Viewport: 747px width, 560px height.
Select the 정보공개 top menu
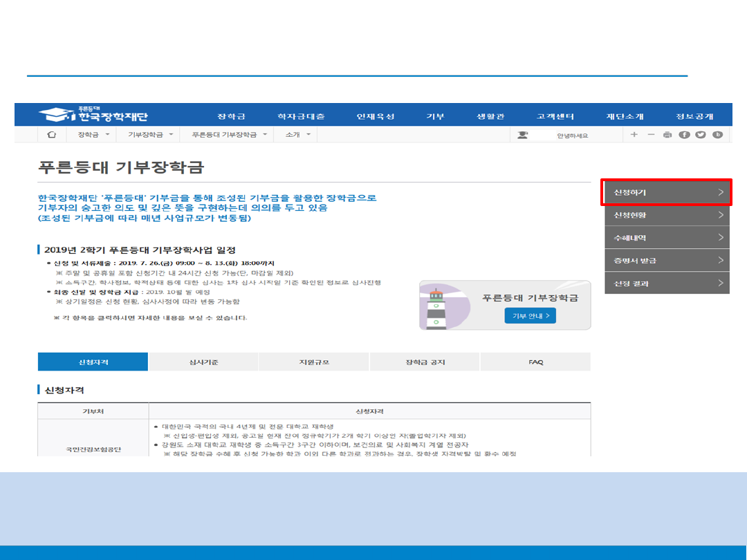pos(694,117)
